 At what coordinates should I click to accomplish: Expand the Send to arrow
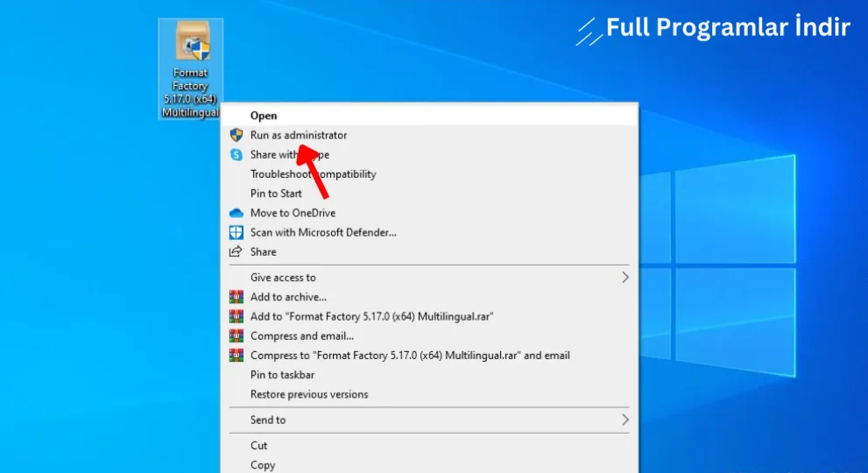tap(625, 420)
